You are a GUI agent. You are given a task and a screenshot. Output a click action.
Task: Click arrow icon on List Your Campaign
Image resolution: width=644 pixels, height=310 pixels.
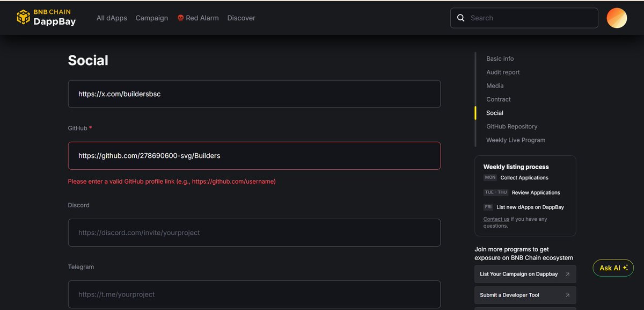coord(567,274)
